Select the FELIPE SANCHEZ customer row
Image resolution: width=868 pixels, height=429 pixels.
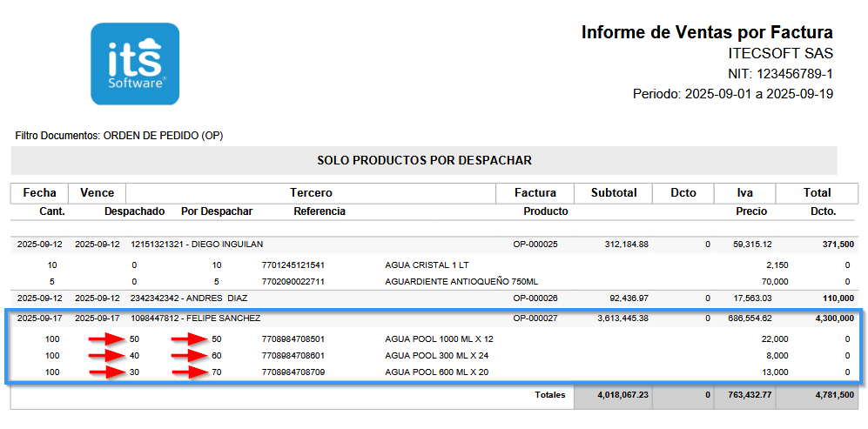[x=195, y=318]
